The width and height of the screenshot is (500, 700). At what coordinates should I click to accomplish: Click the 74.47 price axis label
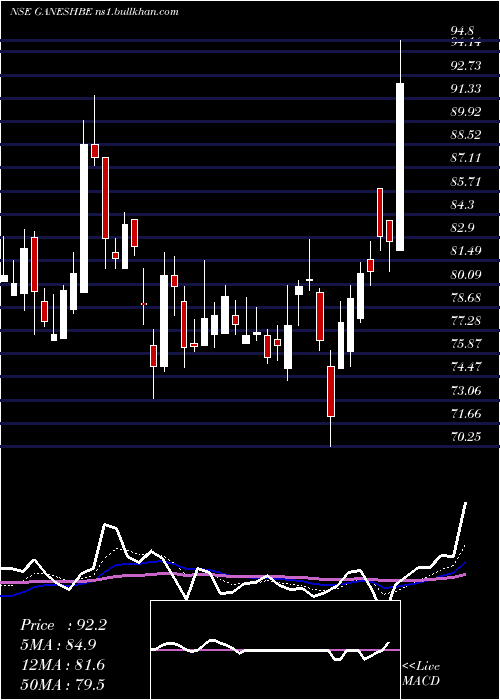(x=466, y=367)
